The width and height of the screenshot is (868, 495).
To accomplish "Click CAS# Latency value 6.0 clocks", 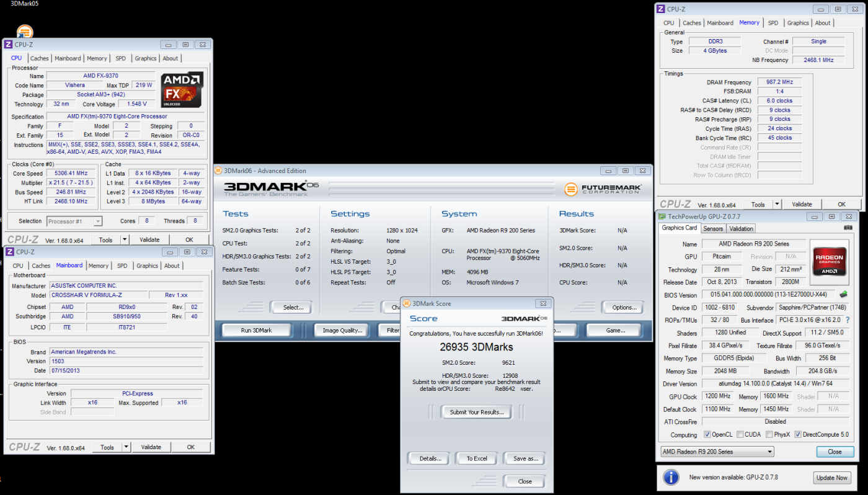I will [x=779, y=100].
